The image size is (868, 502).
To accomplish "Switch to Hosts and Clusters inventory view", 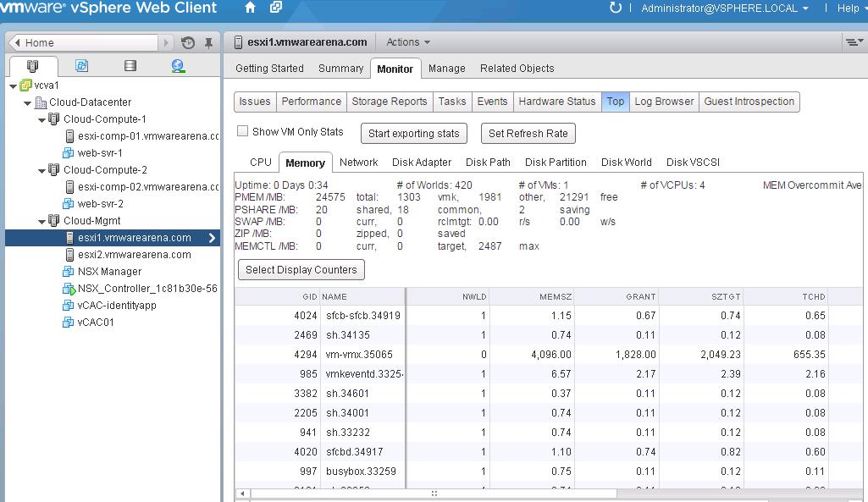I will click(x=33, y=66).
